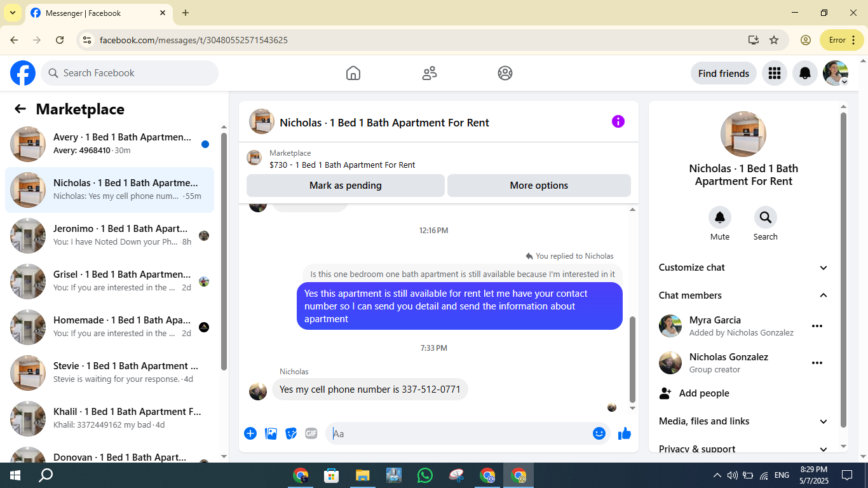Click Nicholas's avatar beside phone number message

pyautogui.click(x=258, y=391)
